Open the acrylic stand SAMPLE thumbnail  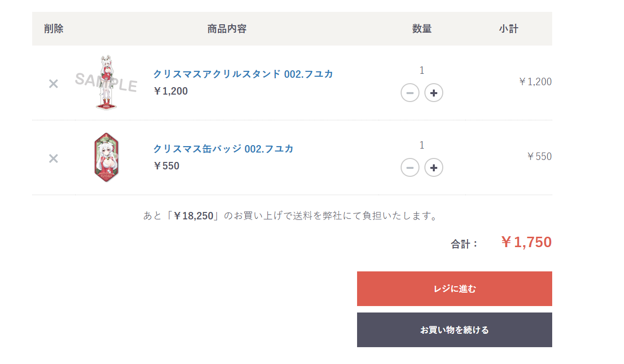tap(106, 83)
